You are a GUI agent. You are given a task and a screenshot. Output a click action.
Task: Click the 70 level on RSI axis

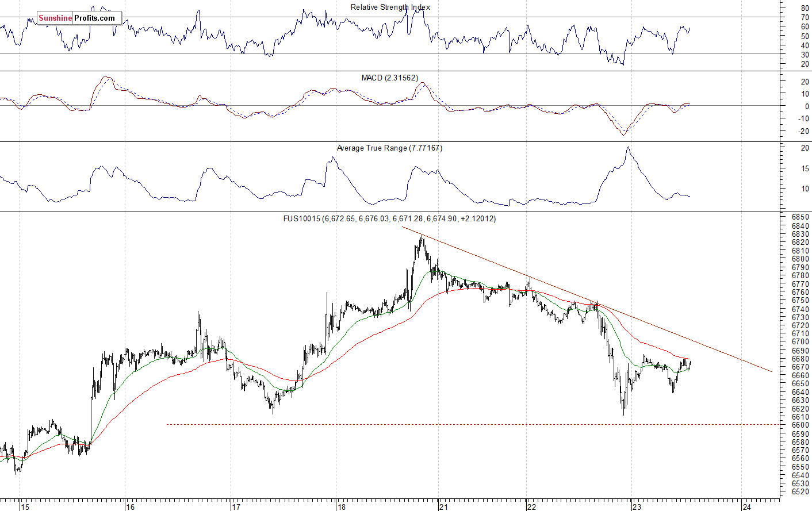pyautogui.click(x=805, y=17)
